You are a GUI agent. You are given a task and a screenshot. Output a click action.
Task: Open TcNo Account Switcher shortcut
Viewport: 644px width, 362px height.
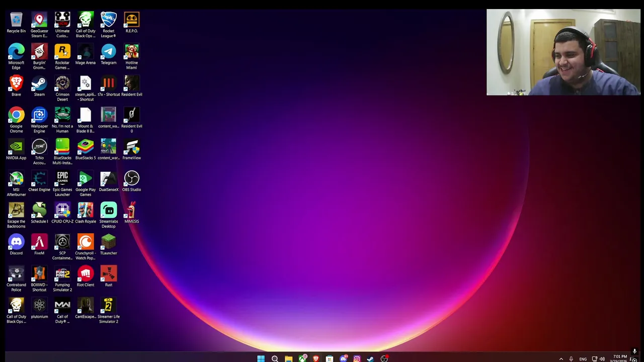tap(39, 152)
